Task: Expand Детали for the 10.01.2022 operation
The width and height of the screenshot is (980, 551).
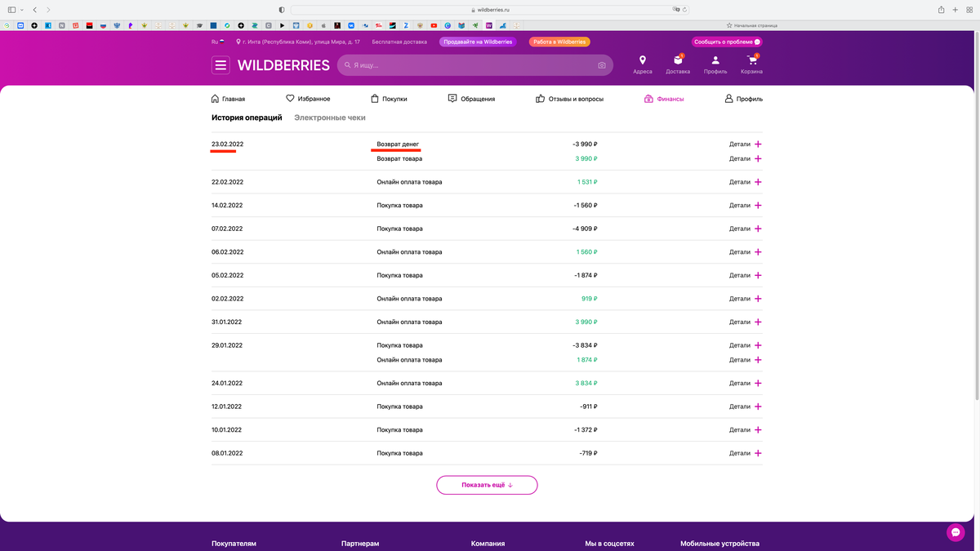Action: [745, 429]
